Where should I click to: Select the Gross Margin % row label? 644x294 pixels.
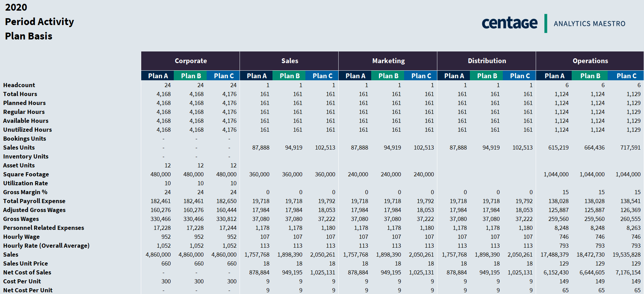point(25,192)
